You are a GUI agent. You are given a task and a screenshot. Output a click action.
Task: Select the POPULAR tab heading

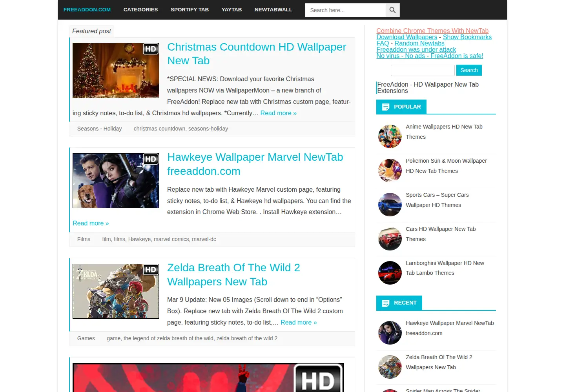pos(401,107)
